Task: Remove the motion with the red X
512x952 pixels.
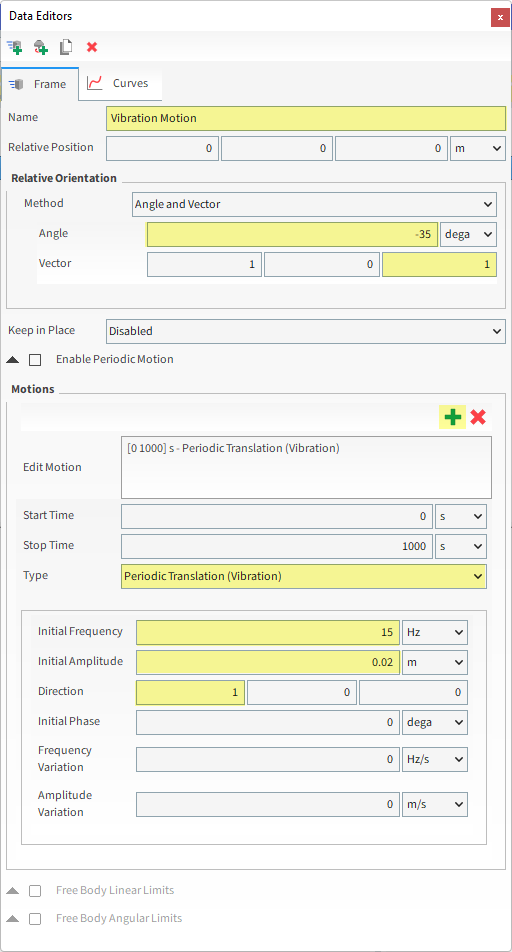Action: (478, 417)
